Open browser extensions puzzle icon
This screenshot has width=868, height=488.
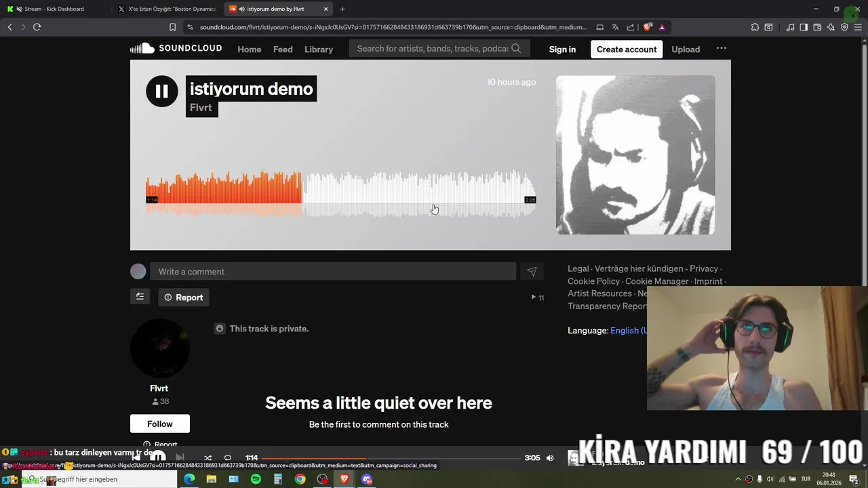point(755,27)
